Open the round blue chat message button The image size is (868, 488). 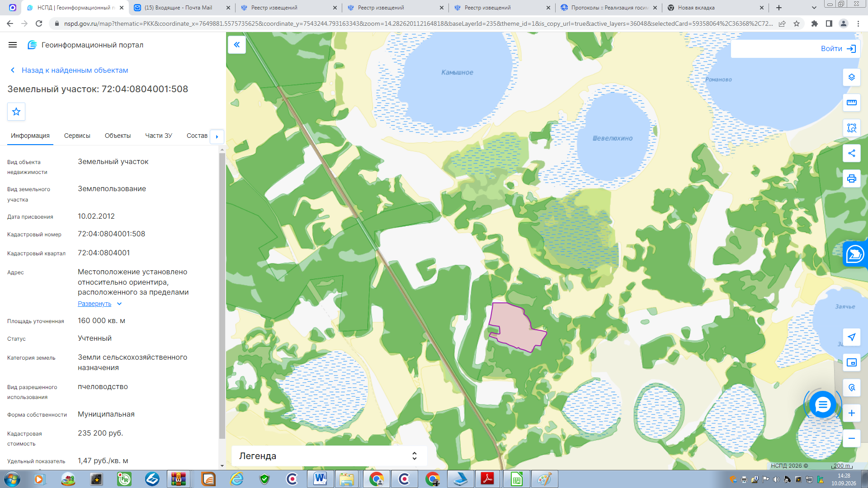822,404
